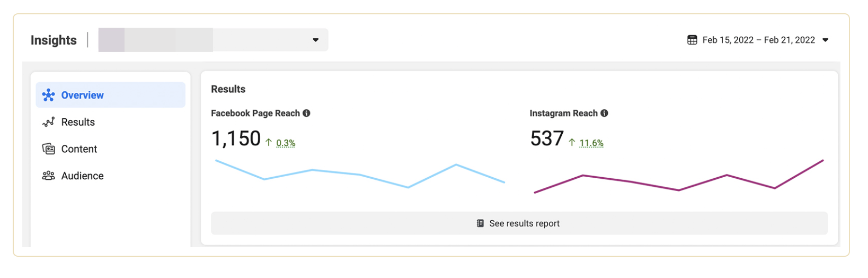Viewport: 868px width, 278px height.
Task: Click the Feb 15 – Feb 21 date range
Action: click(758, 40)
